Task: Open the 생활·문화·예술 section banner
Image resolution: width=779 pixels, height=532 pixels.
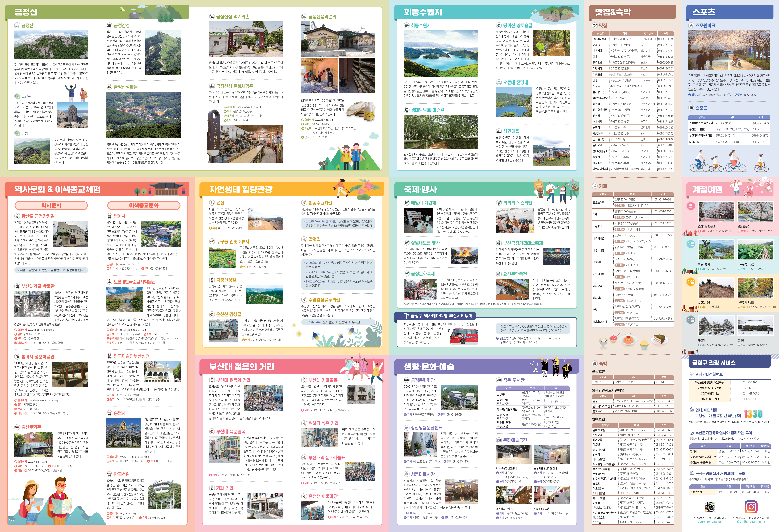Action: point(486,367)
